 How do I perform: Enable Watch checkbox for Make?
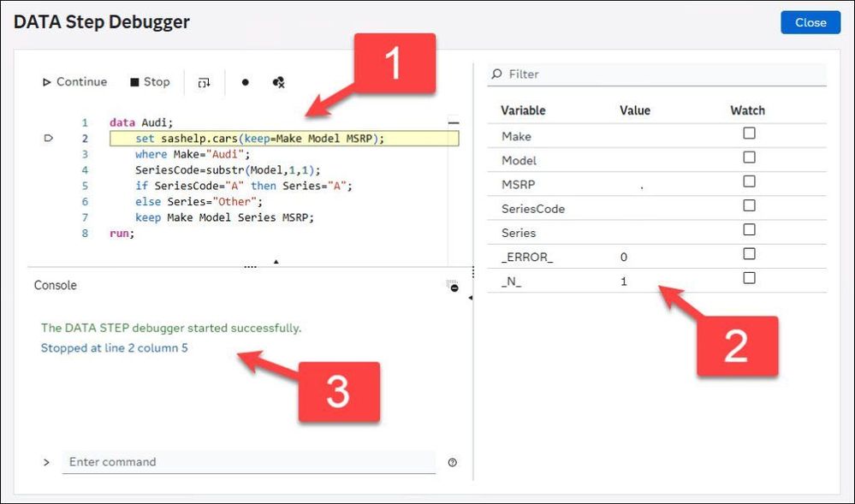coord(749,133)
